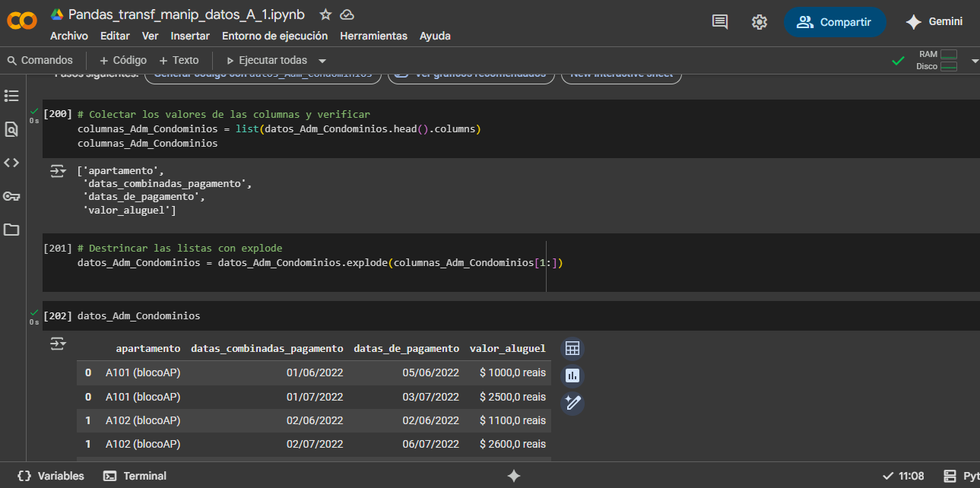980x488 pixels.
Task: Click the date 03/07/2022 in datas_de_pagamento
Action: tap(430, 397)
